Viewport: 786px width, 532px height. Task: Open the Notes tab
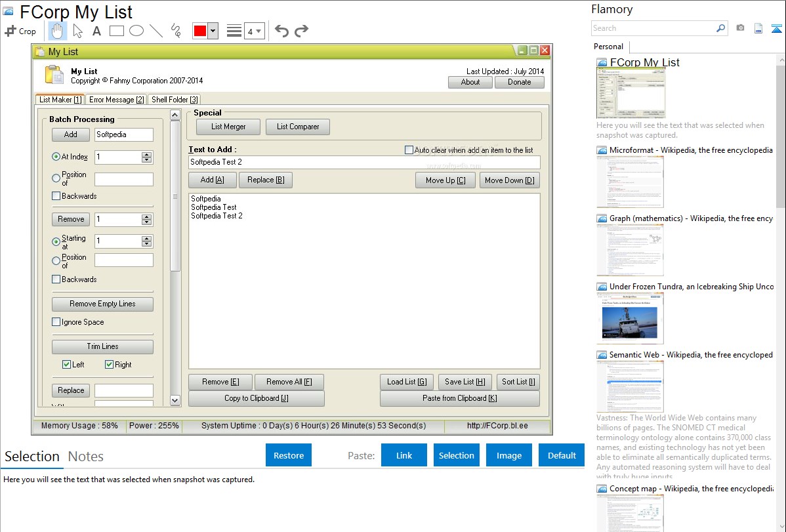click(86, 457)
